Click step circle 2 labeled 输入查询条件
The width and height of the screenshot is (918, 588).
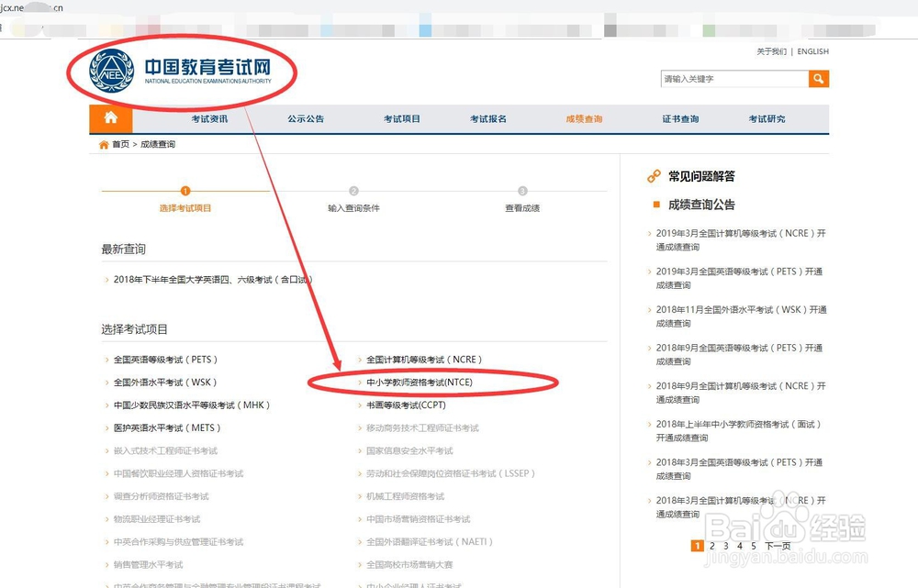tap(354, 191)
